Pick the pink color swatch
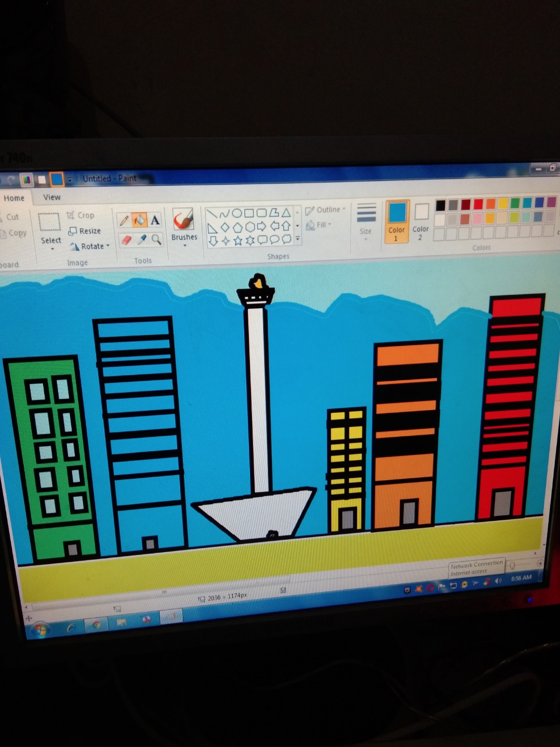The width and height of the screenshot is (560, 747). (477, 218)
